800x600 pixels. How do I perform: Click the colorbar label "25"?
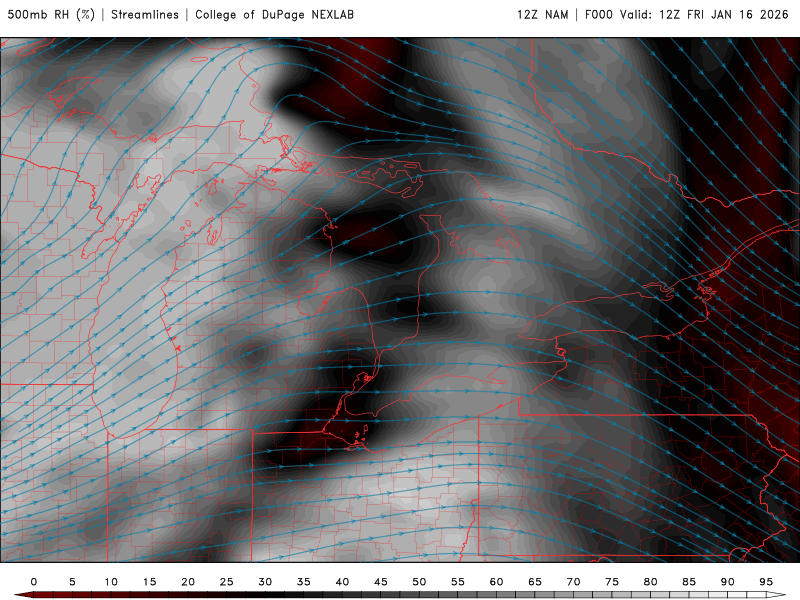tap(227, 582)
